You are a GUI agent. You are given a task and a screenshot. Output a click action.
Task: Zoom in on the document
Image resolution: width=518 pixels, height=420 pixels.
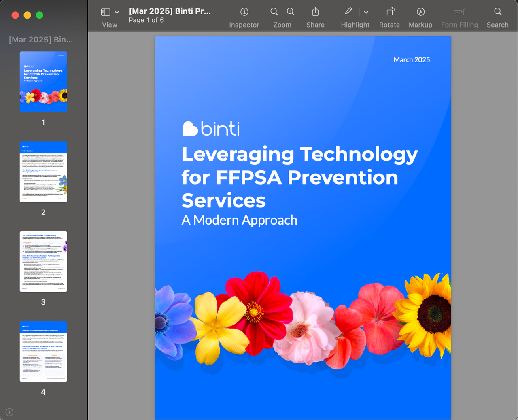click(291, 12)
